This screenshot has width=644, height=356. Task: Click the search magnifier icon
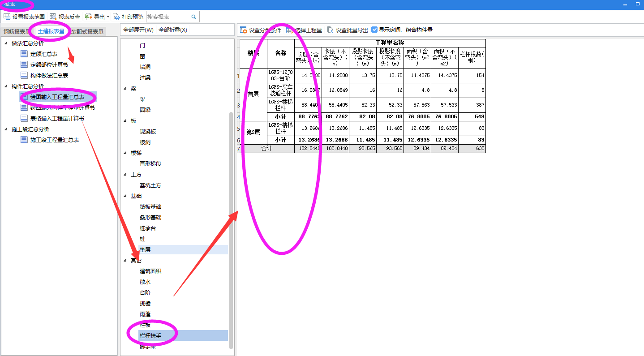click(x=194, y=17)
